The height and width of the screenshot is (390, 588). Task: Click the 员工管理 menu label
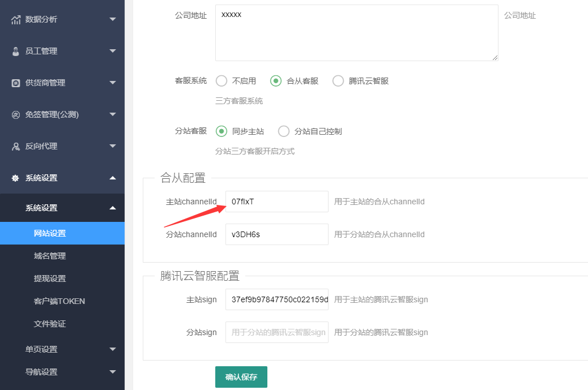(x=41, y=52)
